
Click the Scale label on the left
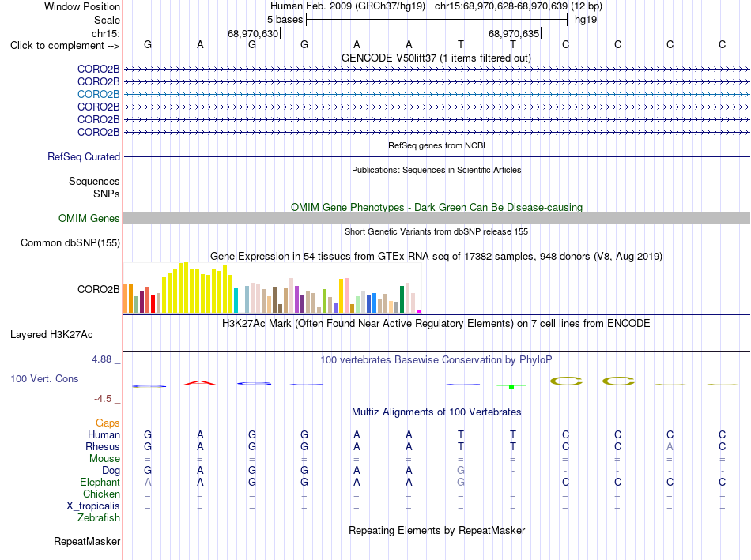point(107,20)
